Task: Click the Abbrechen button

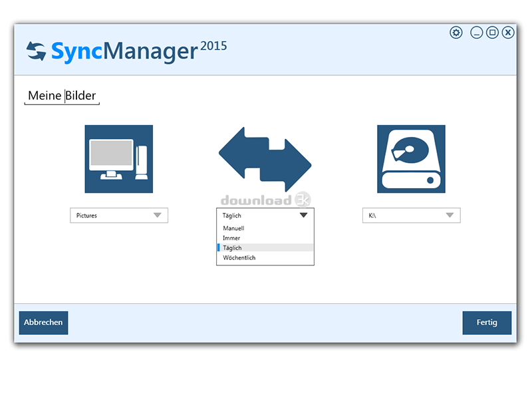Action: click(43, 323)
